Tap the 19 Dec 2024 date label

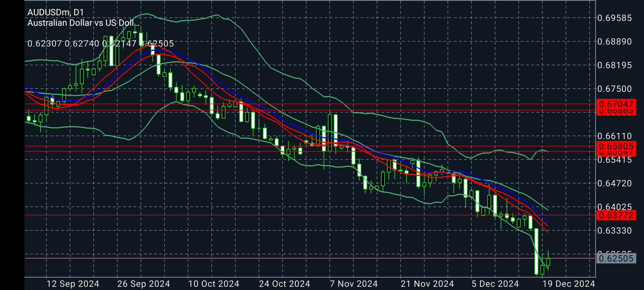coord(569,284)
